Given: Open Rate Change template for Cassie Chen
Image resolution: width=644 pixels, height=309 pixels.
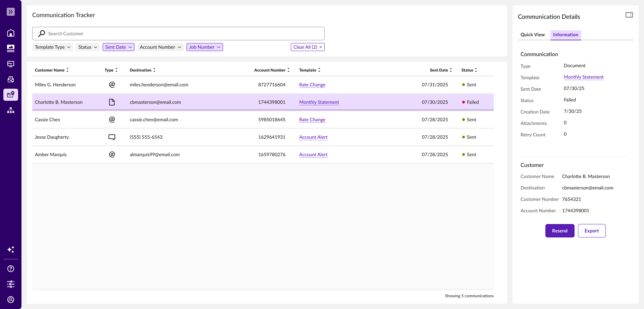Looking at the screenshot, I should click(x=312, y=120).
